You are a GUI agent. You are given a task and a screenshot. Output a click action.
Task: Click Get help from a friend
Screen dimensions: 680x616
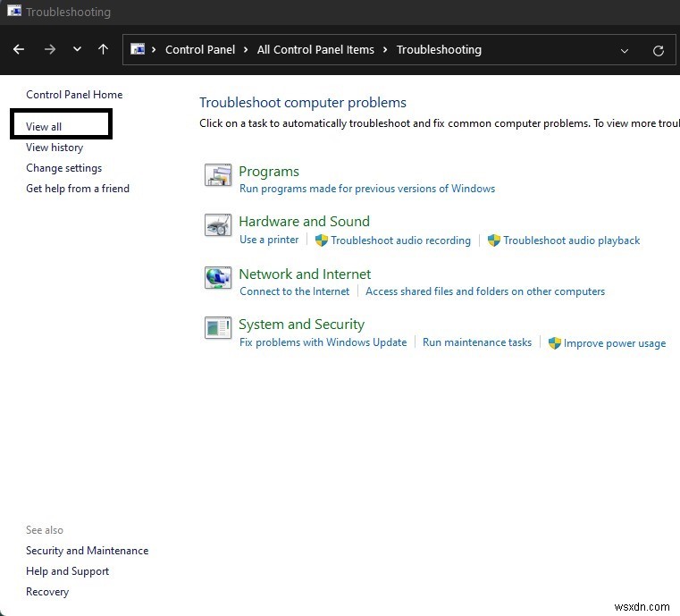[x=78, y=189]
